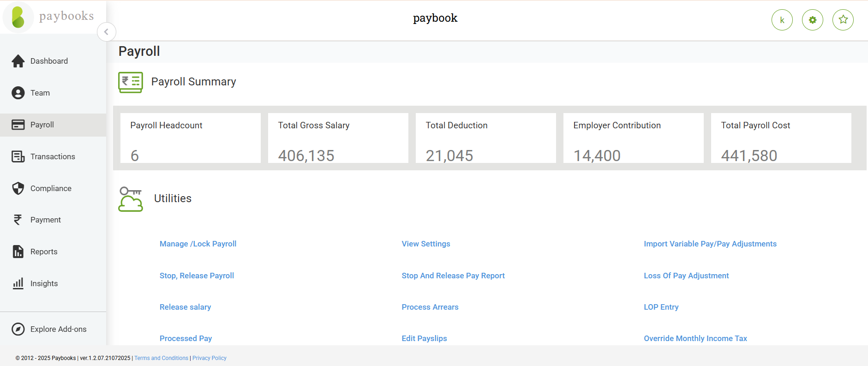868x366 pixels.
Task: Click the Payment rupee icon
Action: [x=18, y=220]
